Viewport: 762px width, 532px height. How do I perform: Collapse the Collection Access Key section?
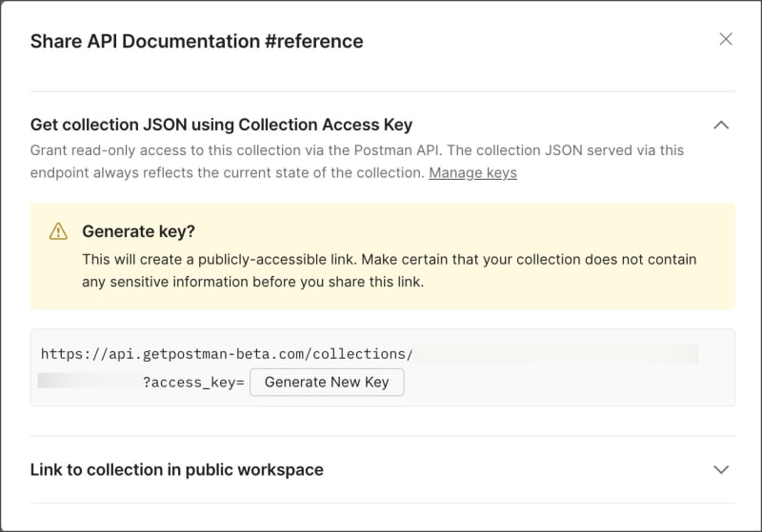(x=721, y=126)
